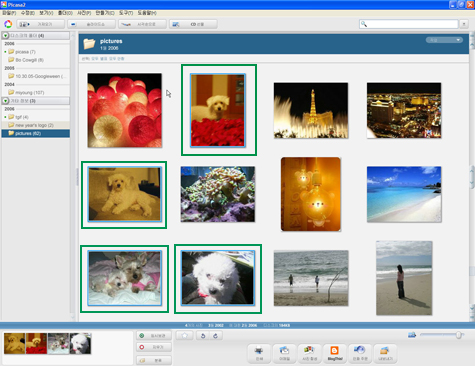Click the Print button in bottom bar
This screenshot has width=475, height=366.
point(259,354)
